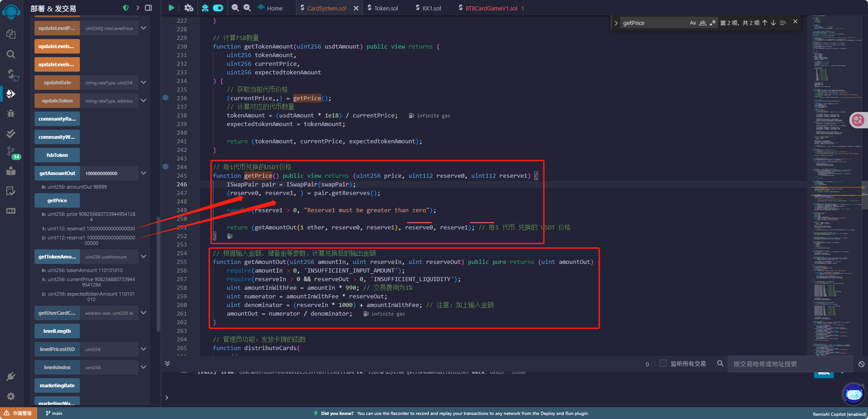
Task: Click the terminal transaction search field
Action: point(790,364)
